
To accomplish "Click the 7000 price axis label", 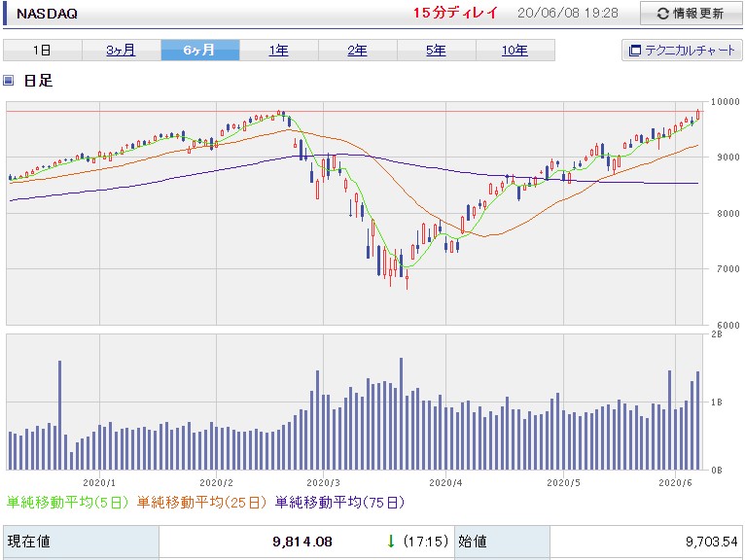I will click(x=727, y=269).
